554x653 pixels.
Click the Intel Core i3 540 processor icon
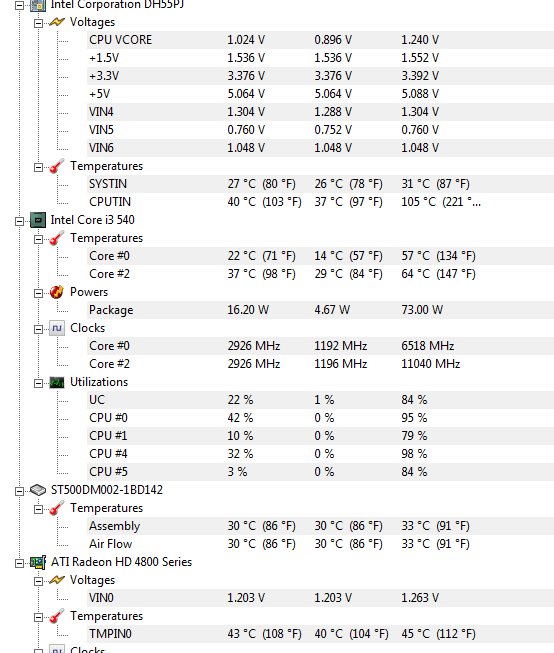coord(38,220)
